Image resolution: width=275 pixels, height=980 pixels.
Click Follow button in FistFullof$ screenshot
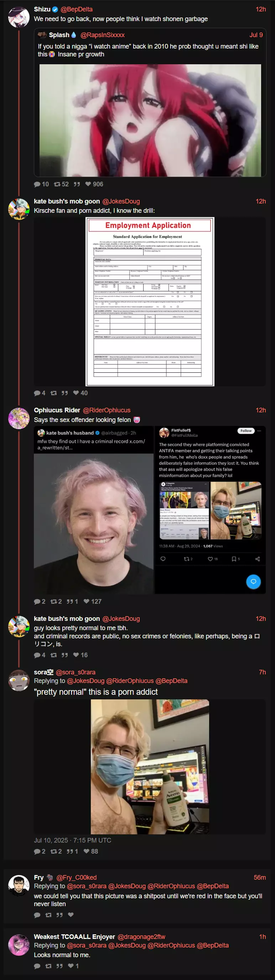246,431
